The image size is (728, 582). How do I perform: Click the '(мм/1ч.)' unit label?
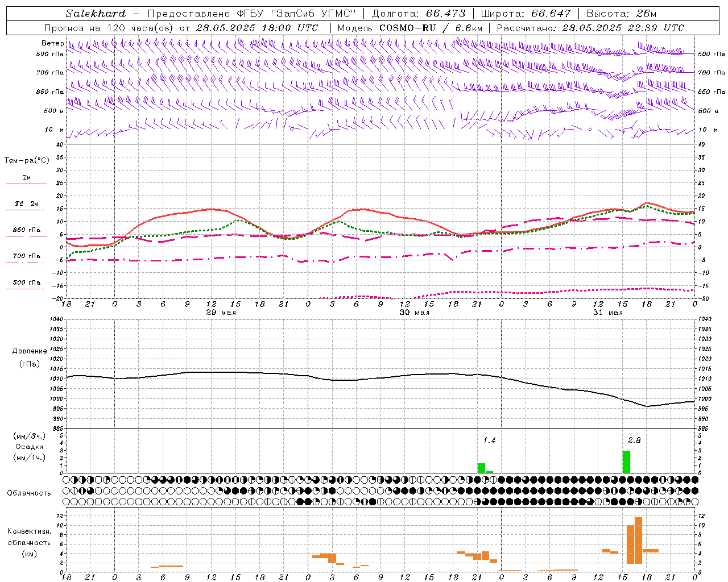30,458
